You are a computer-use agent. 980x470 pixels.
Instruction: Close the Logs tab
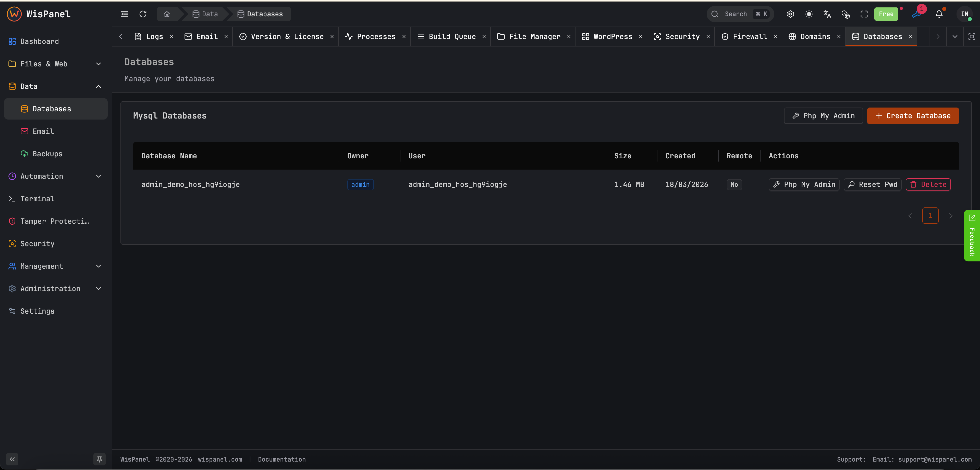point(171,37)
